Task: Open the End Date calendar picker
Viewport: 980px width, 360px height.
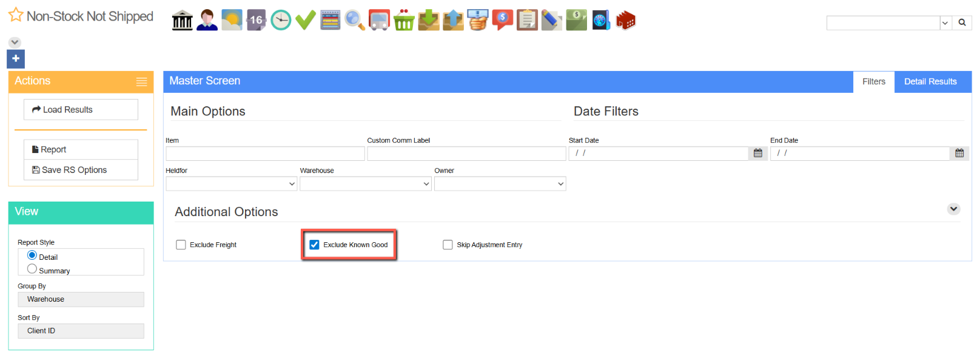Action: [959, 153]
